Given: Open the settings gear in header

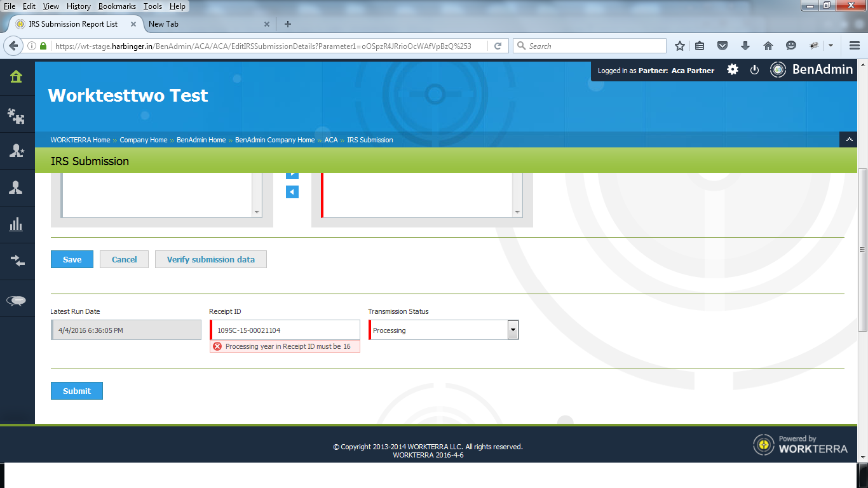Looking at the screenshot, I should (733, 70).
